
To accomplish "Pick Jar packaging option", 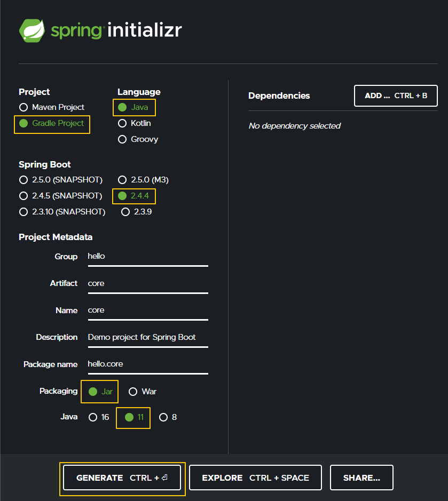I will pyautogui.click(x=100, y=392).
